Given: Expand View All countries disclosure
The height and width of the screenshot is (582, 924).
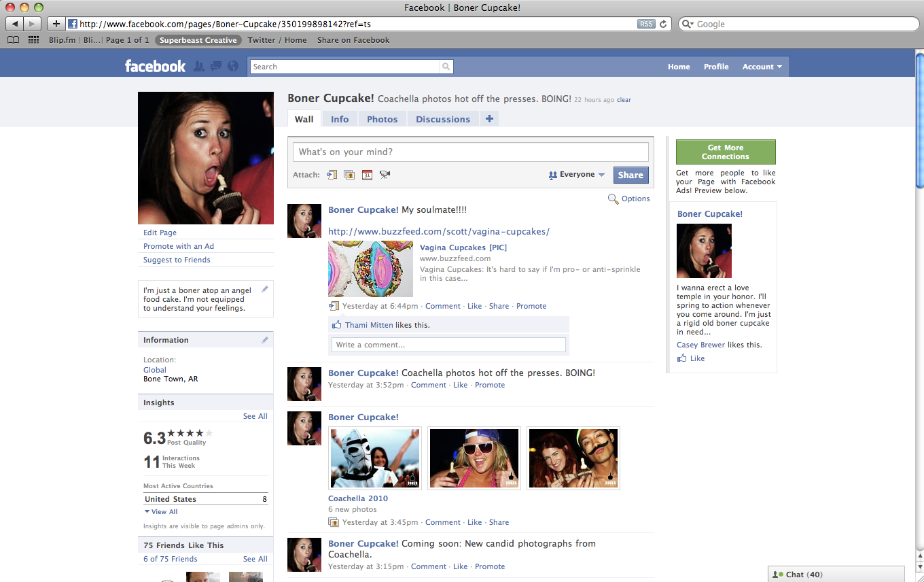Looking at the screenshot, I should 161,511.
